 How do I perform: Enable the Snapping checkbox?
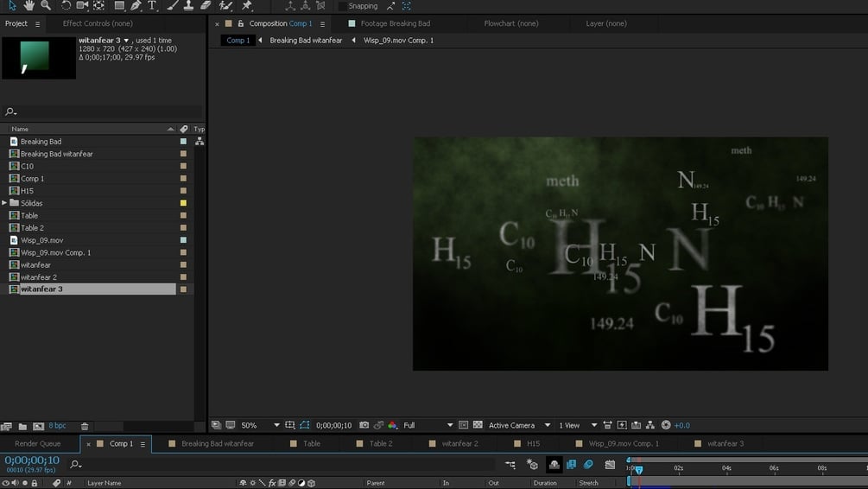pyautogui.click(x=343, y=6)
